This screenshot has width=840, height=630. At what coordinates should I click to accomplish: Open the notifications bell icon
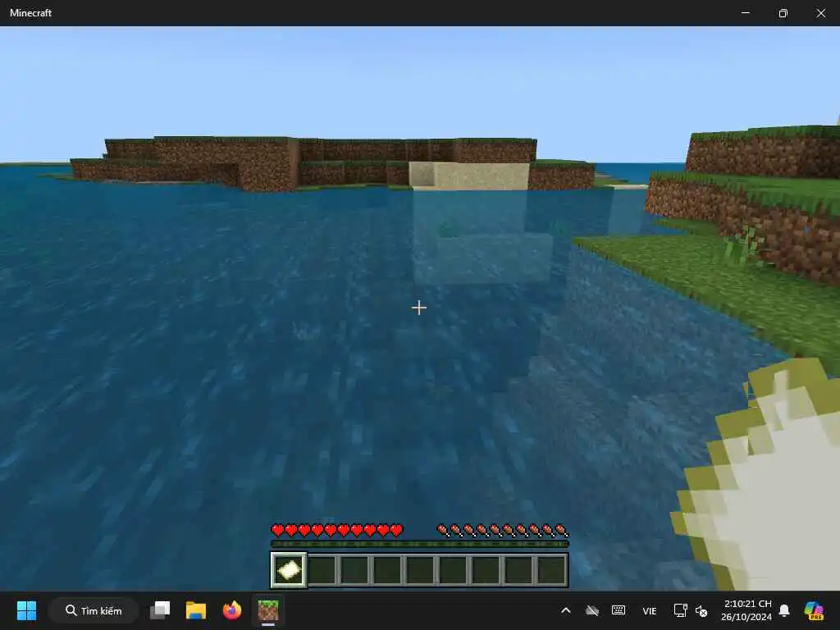coord(784,610)
